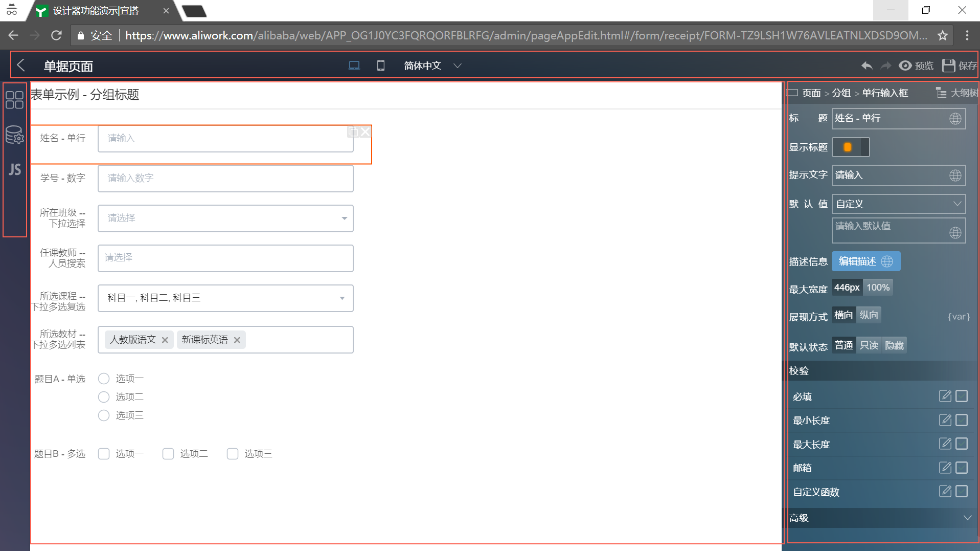Enable the custom function checkbox
980x551 pixels.
point(962,491)
